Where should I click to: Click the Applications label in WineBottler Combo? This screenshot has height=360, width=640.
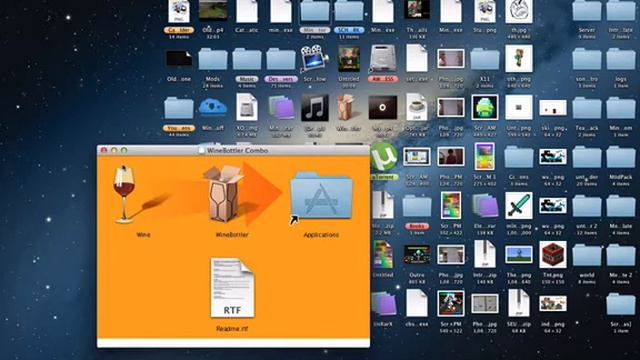click(x=321, y=235)
